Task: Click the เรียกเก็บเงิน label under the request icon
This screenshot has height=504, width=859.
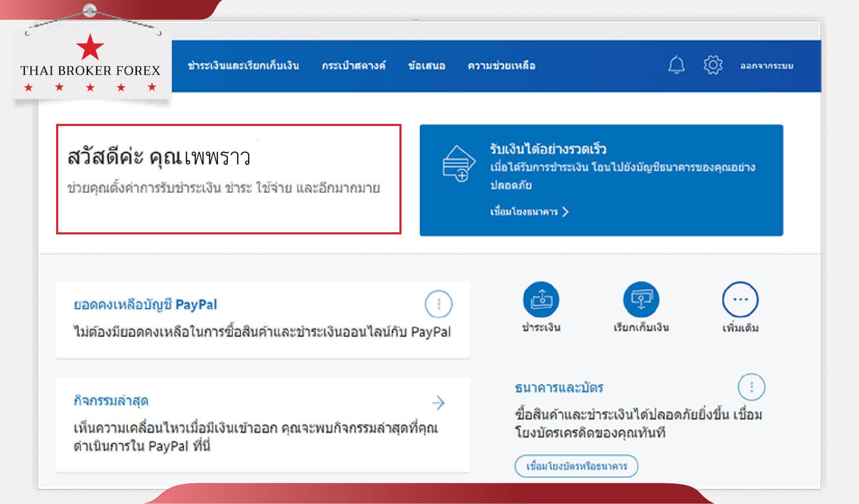Action: click(641, 327)
